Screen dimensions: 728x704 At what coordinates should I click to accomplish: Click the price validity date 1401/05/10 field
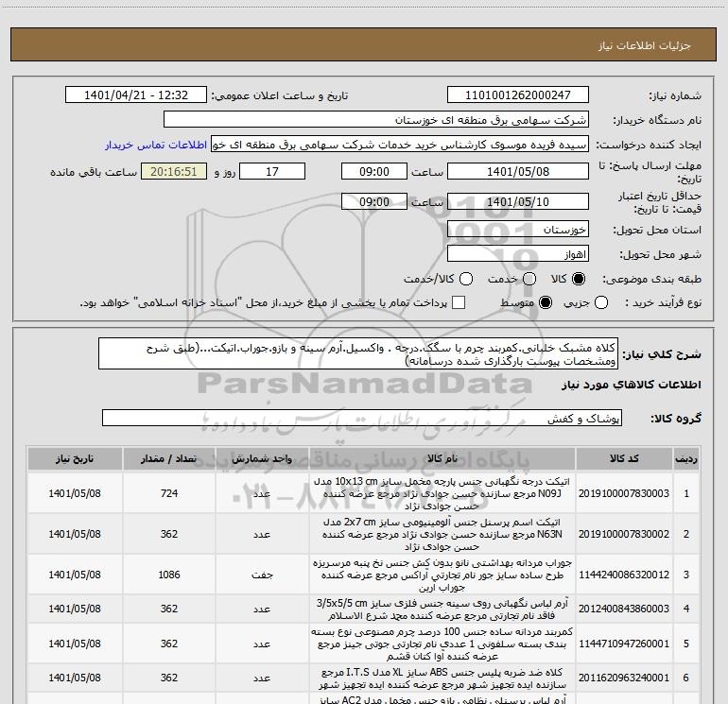[517, 202]
